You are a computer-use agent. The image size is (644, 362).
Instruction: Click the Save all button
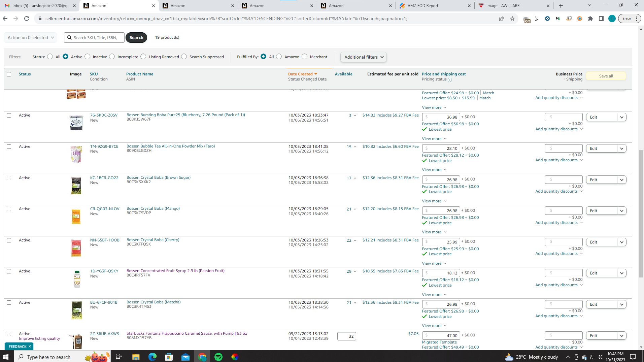point(606,76)
